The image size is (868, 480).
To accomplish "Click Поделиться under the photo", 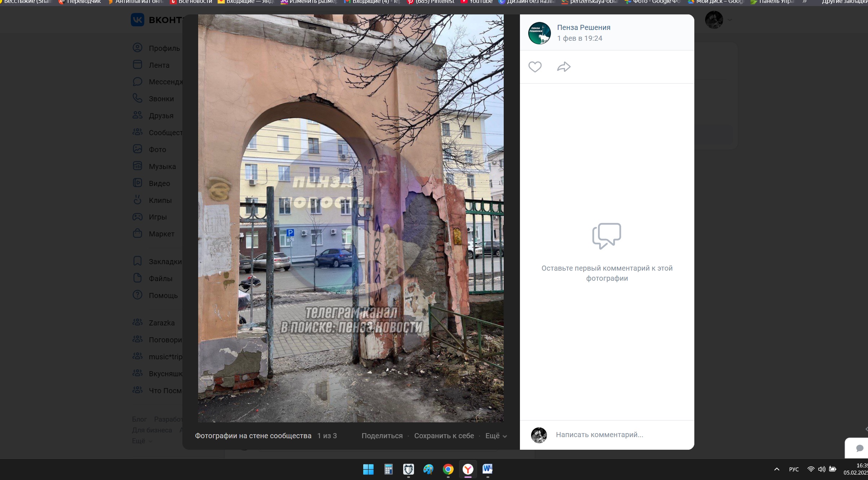I will click(x=382, y=436).
